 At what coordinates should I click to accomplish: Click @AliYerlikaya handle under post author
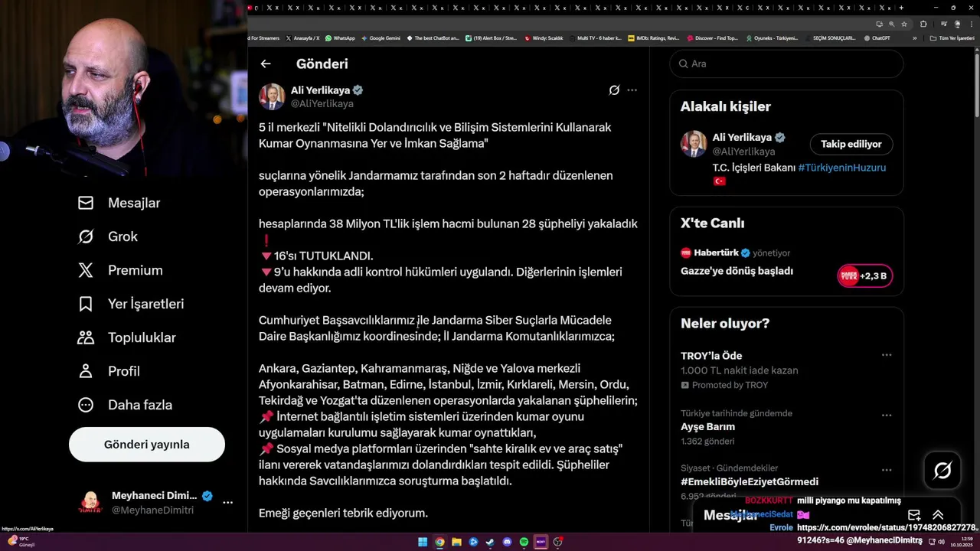(322, 103)
